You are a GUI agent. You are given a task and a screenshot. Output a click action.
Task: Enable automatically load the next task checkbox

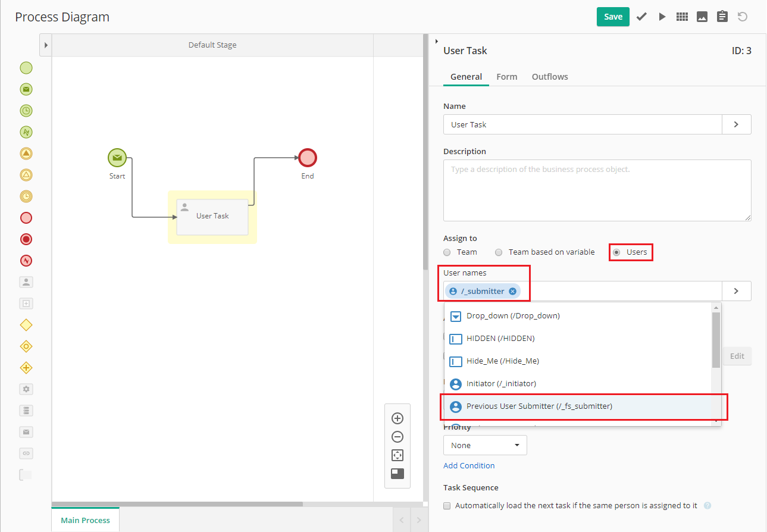[447, 506]
